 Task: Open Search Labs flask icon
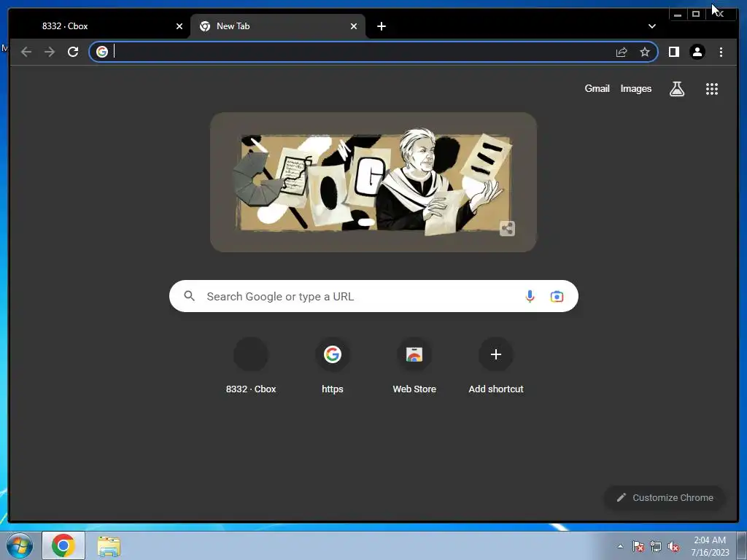[676, 88]
